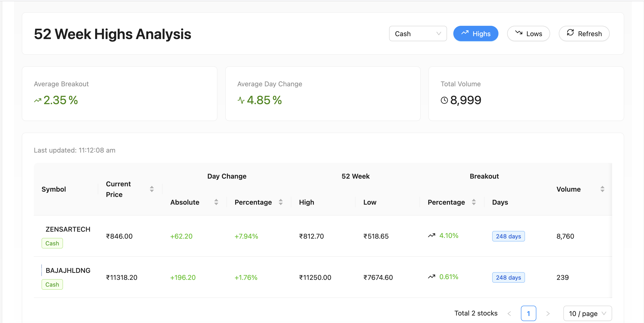Select page 1 in pagination

(528, 313)
